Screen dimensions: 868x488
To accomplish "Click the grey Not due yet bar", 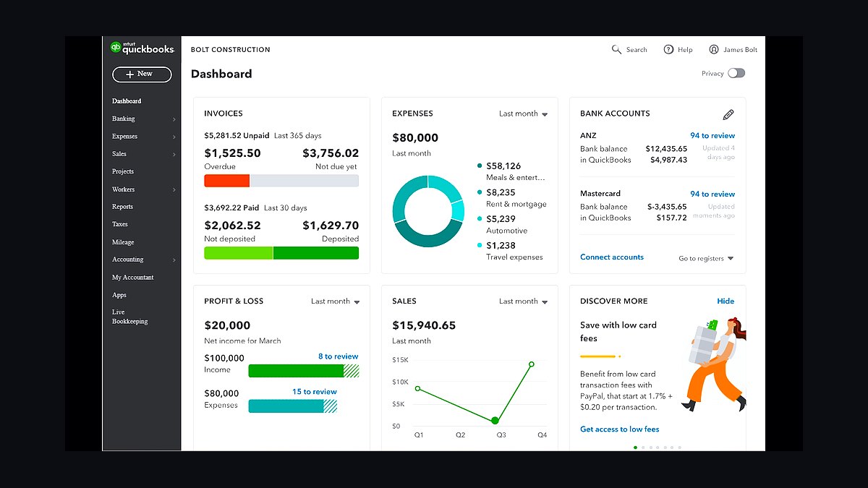I will click(304, 181).
